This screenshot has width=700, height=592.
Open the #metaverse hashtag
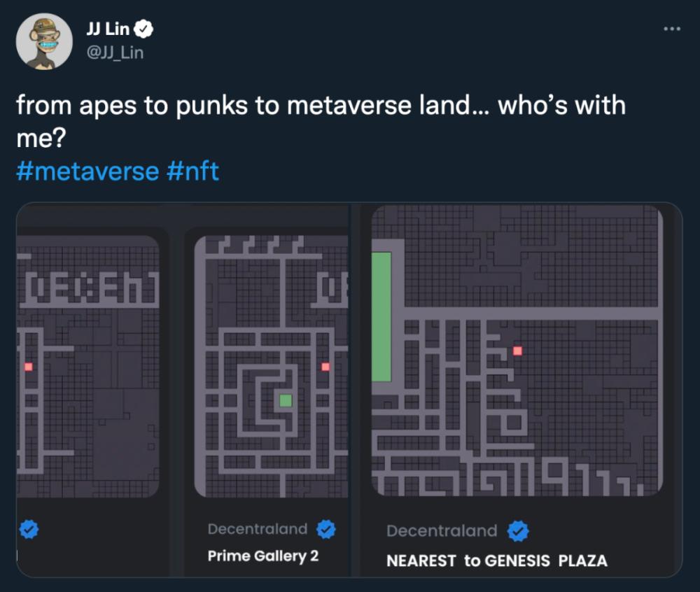(87, 171)
